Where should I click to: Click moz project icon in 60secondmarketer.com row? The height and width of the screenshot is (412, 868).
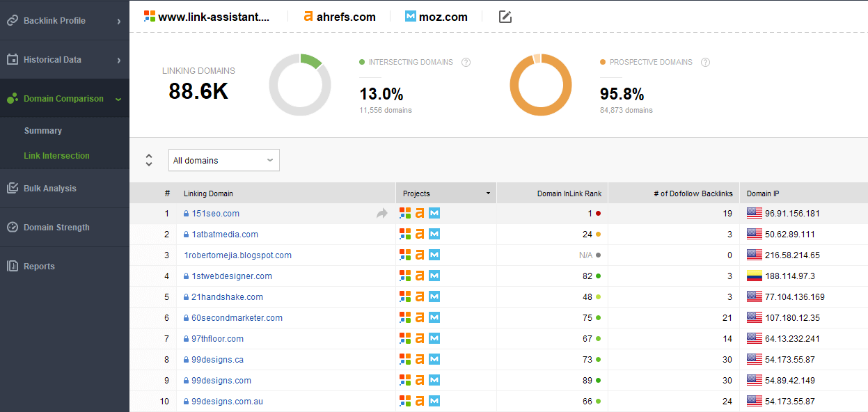pos(434,318)
